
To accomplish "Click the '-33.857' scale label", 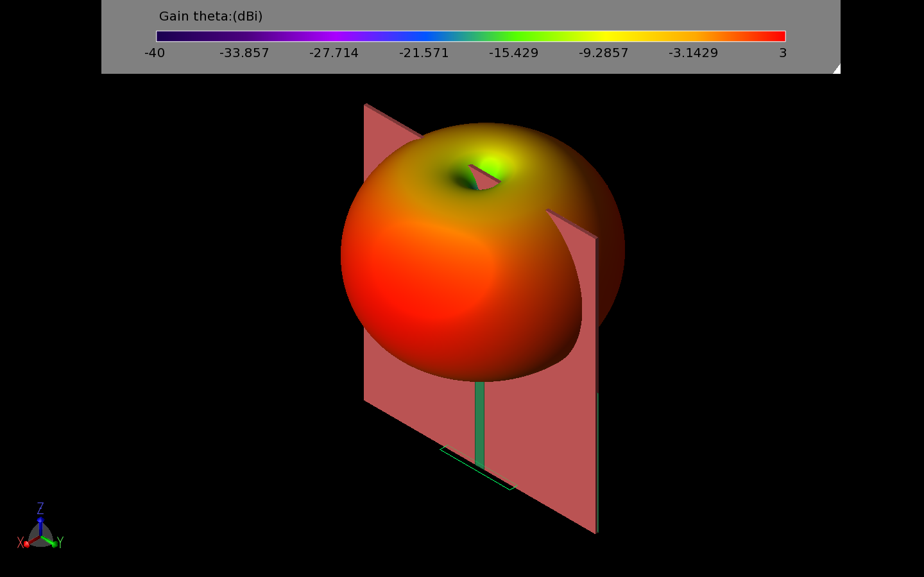I will (x=244, y=53).
